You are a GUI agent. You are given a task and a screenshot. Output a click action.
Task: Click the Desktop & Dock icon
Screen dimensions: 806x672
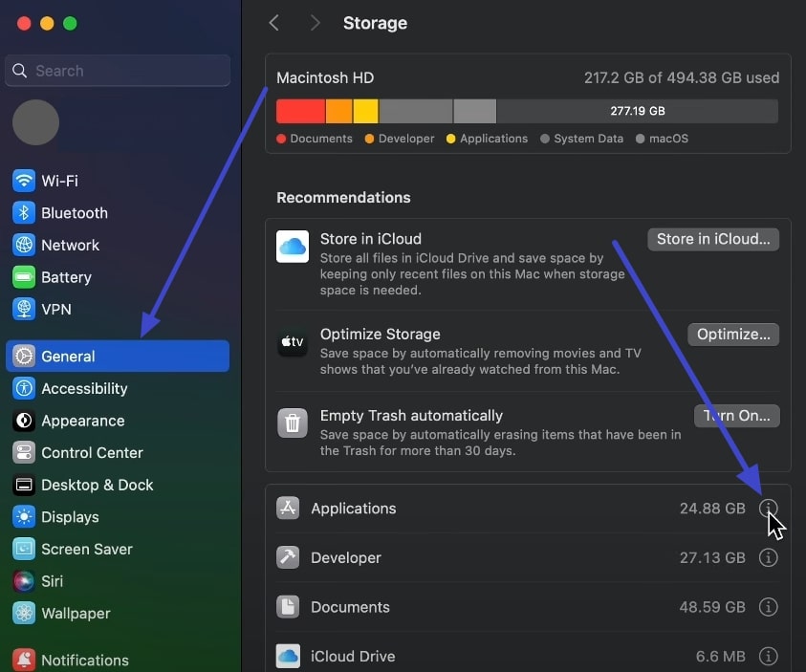tap(24, 485)
